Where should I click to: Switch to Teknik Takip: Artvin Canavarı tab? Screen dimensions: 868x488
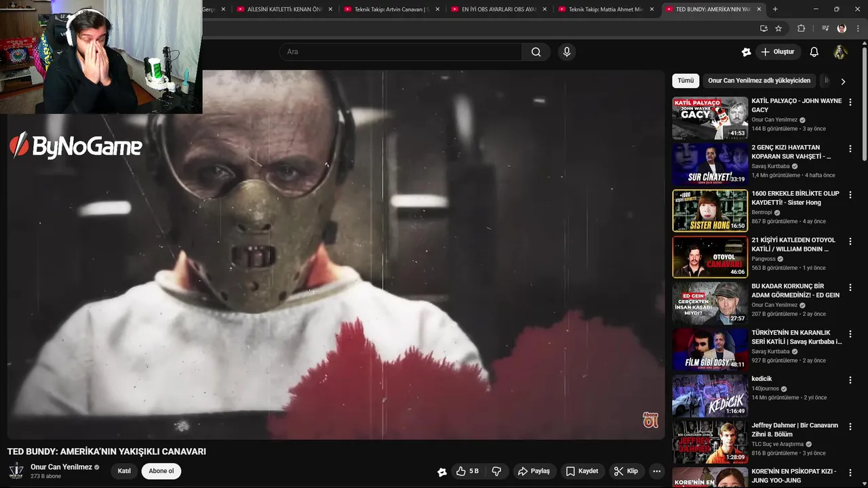click(391, 9)
